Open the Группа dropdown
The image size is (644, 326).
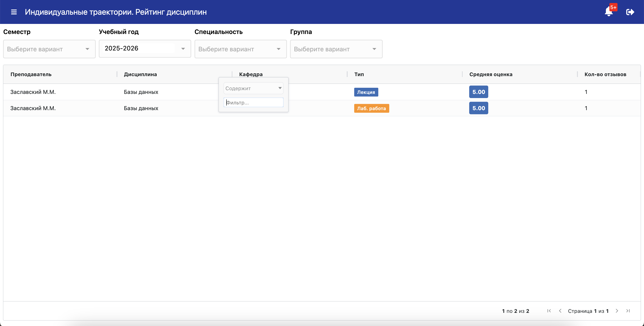[336, 49]
